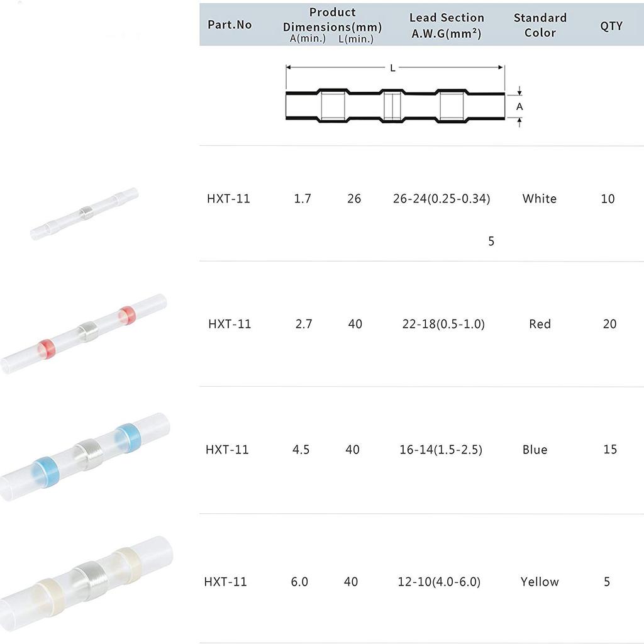Click the "16-14(1.5-2.5)" lead section value
This screenshot has width=644, height=644.
tap(441, 450)
